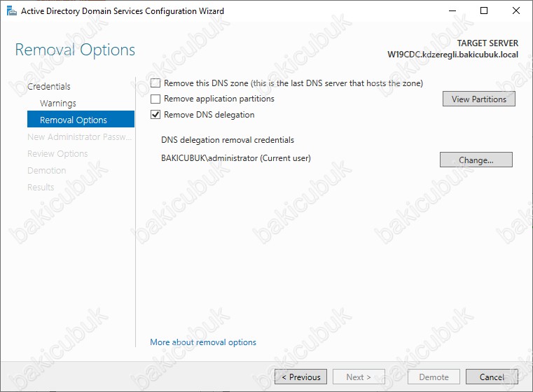Select Review Options step in sidebar
The width and height of the screenshot is (533, 392).
[x=57, y=154]
